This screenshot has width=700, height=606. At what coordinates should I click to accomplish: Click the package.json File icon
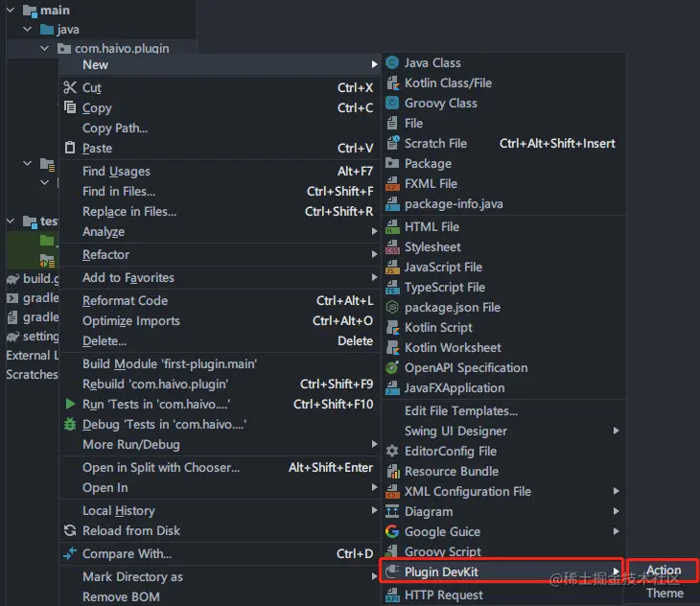(x=392, y=307)
